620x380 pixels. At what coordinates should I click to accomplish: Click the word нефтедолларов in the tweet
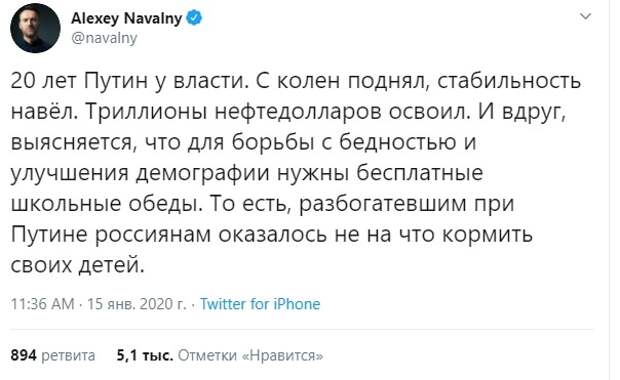tap(298, 112)
